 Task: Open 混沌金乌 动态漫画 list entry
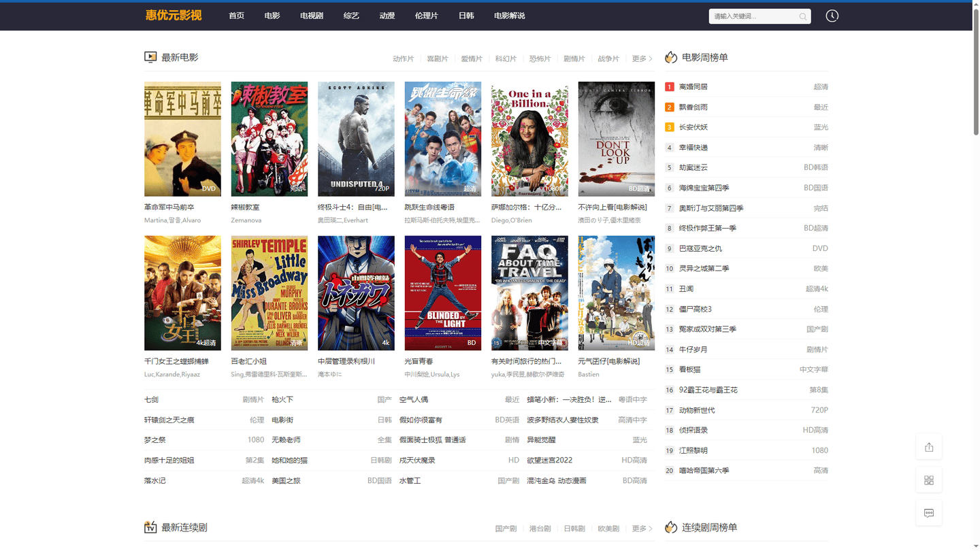pos(557,481)
